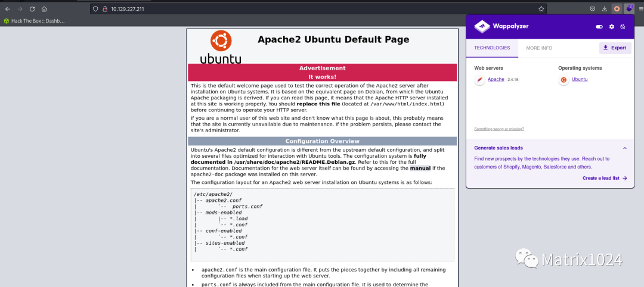Go back to the previous page

(x=8, y=8)
